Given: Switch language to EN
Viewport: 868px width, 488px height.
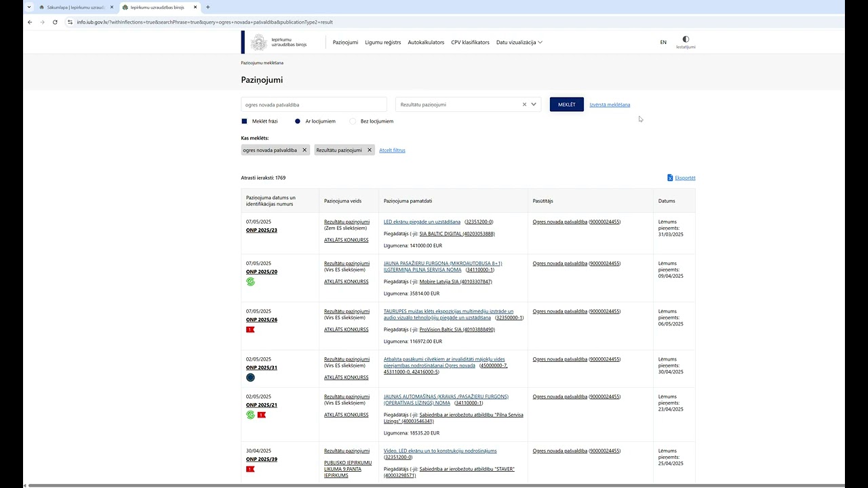Looking at the screenshot, I should pos(663,42).
